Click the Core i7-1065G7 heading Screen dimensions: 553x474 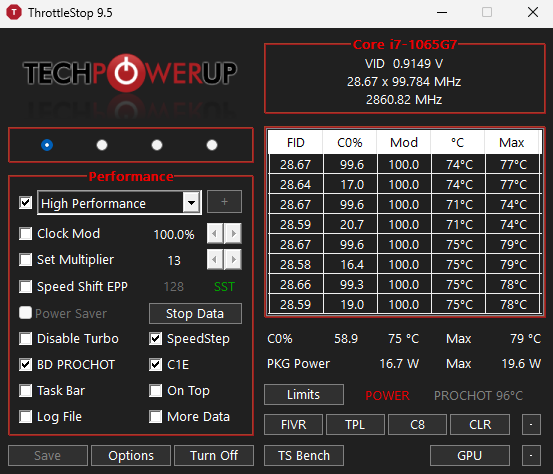(405, 44)
